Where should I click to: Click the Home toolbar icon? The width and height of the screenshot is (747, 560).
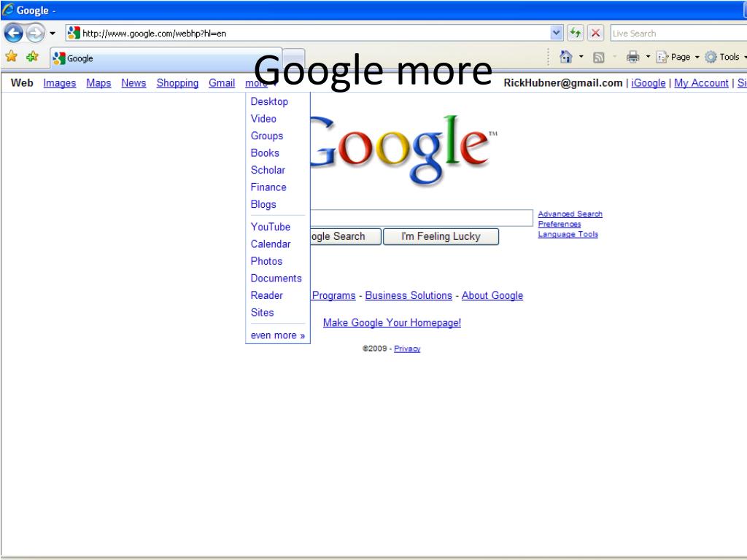[x=565, y=57]
